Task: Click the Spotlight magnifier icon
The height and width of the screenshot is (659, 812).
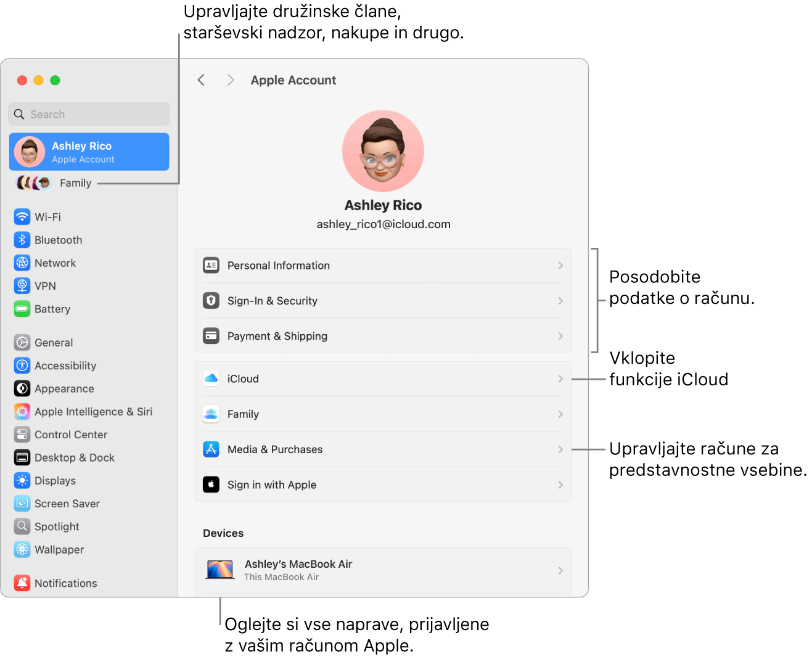Action: tap(22, 526)
